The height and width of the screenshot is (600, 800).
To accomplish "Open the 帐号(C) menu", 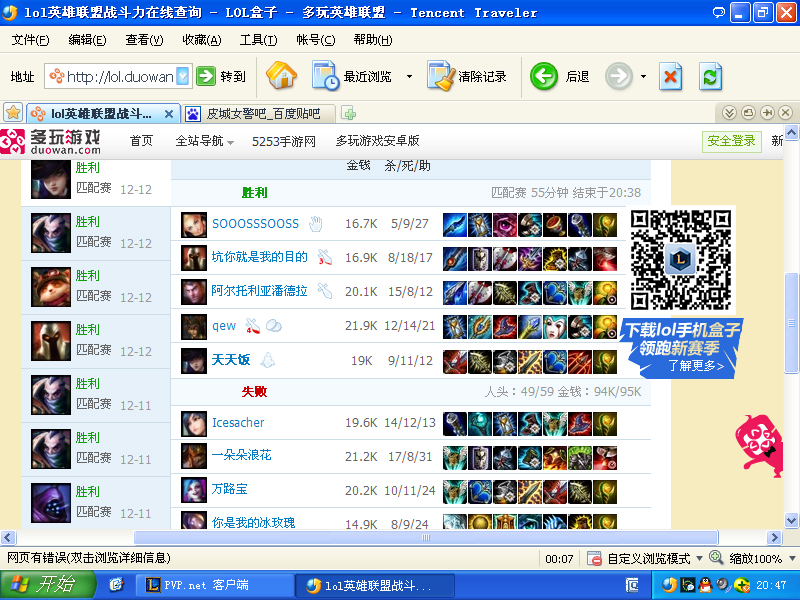I will 316,40.
